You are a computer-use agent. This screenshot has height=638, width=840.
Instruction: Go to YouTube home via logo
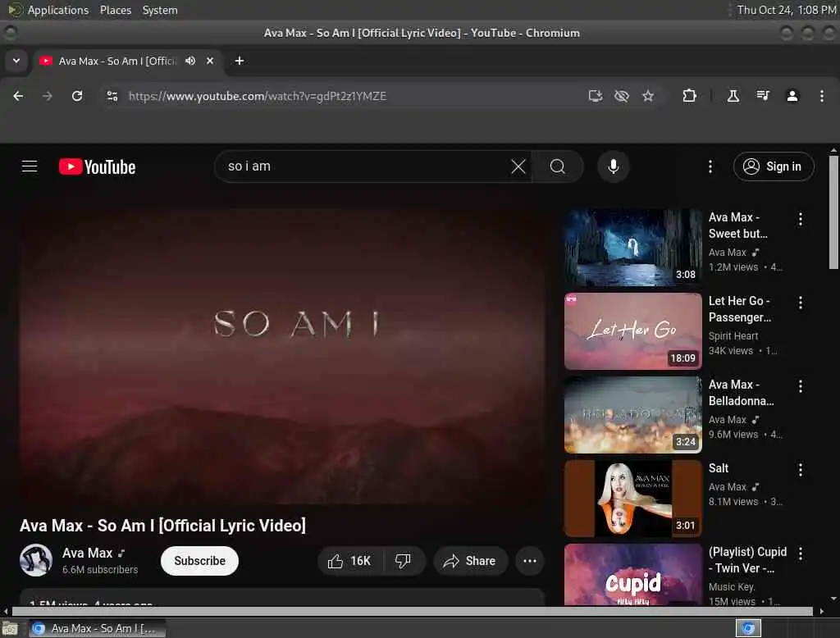coord(97,166)
